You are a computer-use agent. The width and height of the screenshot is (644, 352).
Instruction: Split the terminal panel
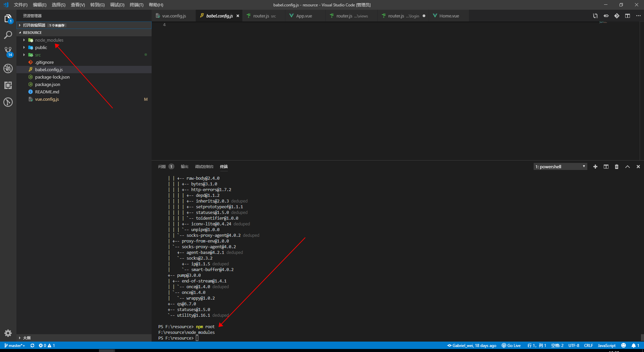tap(606, 167)
